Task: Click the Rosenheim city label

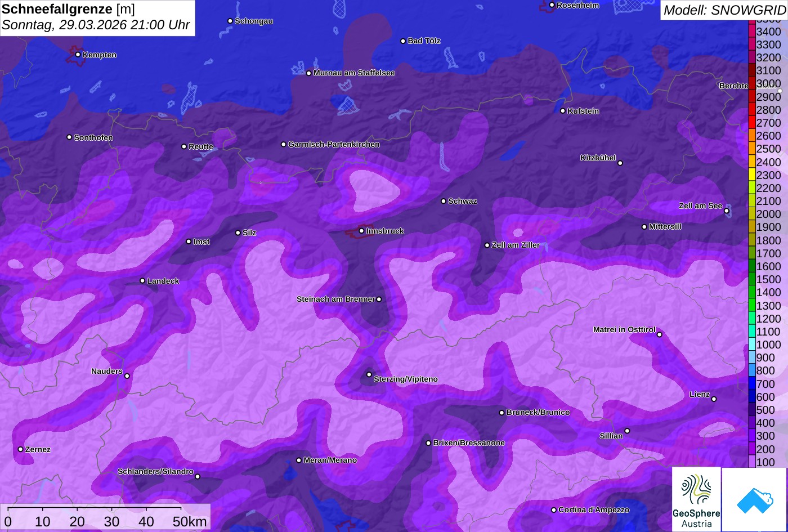Action: (577, 5)
